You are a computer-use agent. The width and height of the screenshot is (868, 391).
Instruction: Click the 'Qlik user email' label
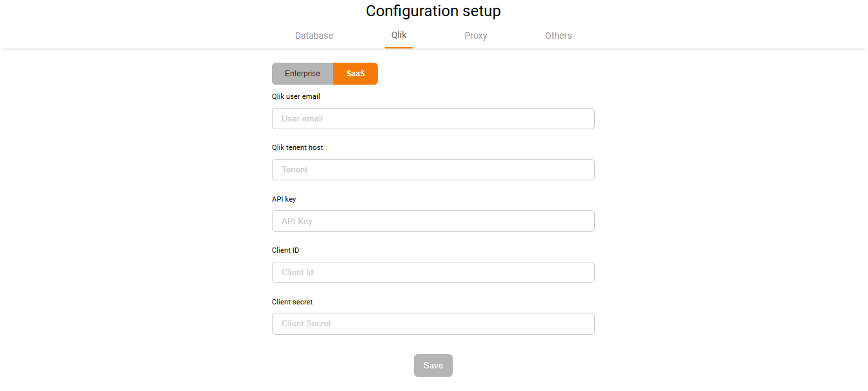[x=296, y=96]
